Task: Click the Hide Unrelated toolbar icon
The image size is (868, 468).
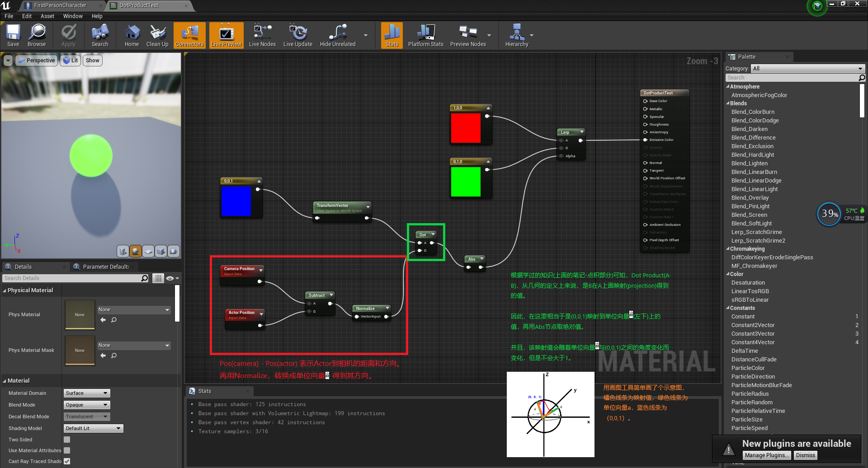Action: (x=338, y=35)
